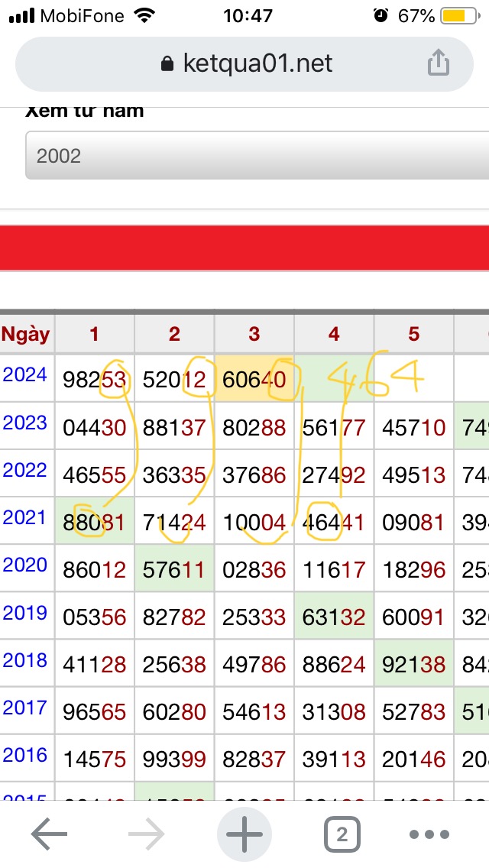Select cell 09081 in 2021 row
This screenshot has width=489, height=868.
(x=413, y=523)
